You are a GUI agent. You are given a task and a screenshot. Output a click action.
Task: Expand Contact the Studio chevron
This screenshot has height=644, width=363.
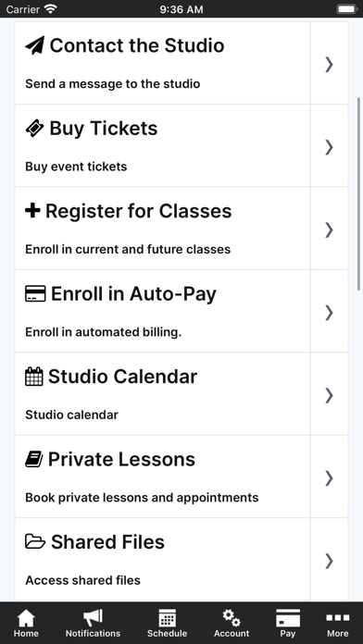pyautogui.click(x=330, y=64)
